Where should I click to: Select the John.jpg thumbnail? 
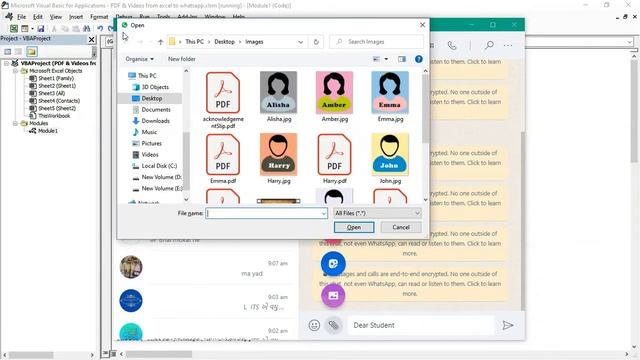pos(390,155)
